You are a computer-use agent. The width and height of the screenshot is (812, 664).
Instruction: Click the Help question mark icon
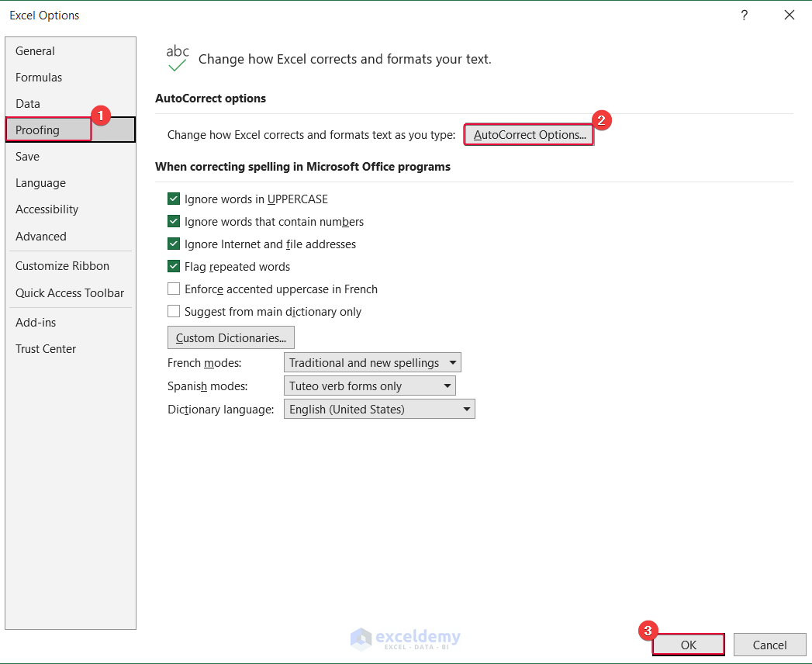click(745, 15)
